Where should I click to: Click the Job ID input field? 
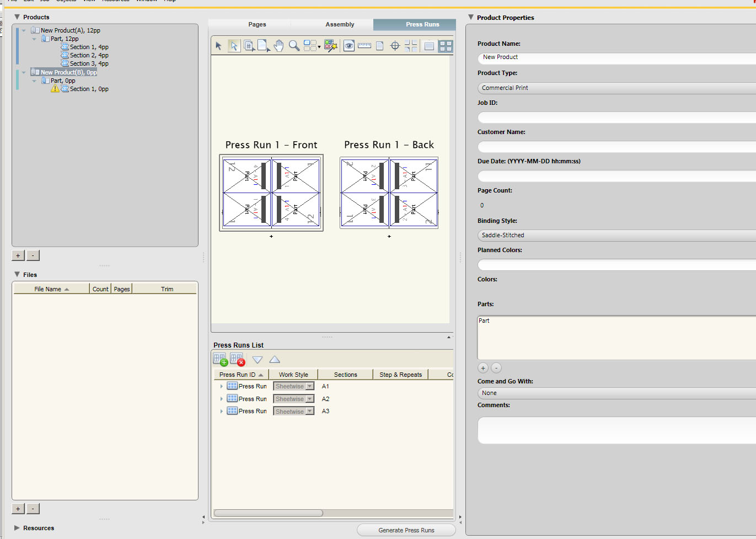tap(616, 118)
